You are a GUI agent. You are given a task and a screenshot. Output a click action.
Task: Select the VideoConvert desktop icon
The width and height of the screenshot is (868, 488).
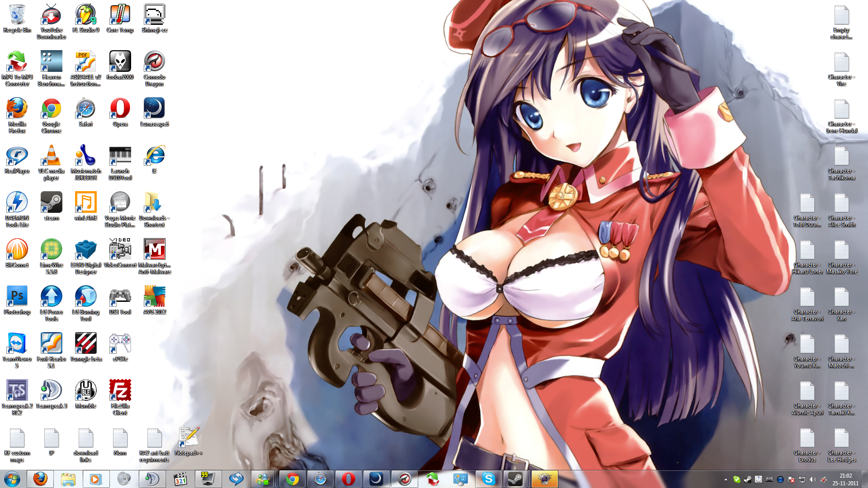(x=120, y=253)
